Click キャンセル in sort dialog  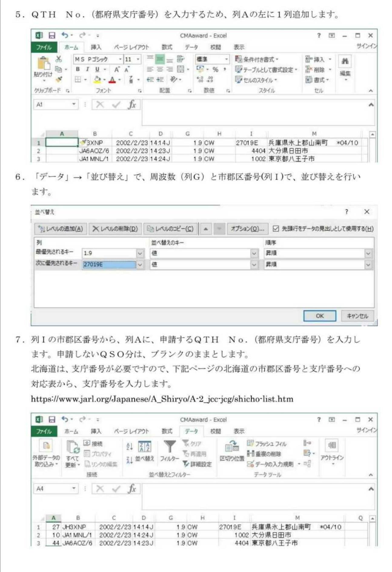pyautogui.click(x=357, y=316)
